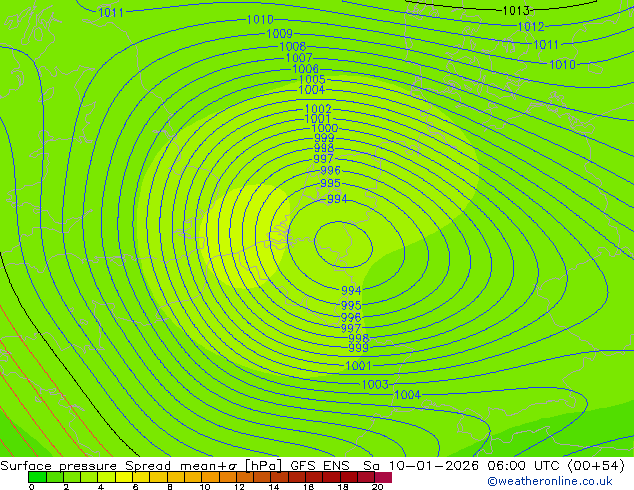Click the 994 label above the low center
Viewport: 634px width, 490px height.
(x=337, y=199)
